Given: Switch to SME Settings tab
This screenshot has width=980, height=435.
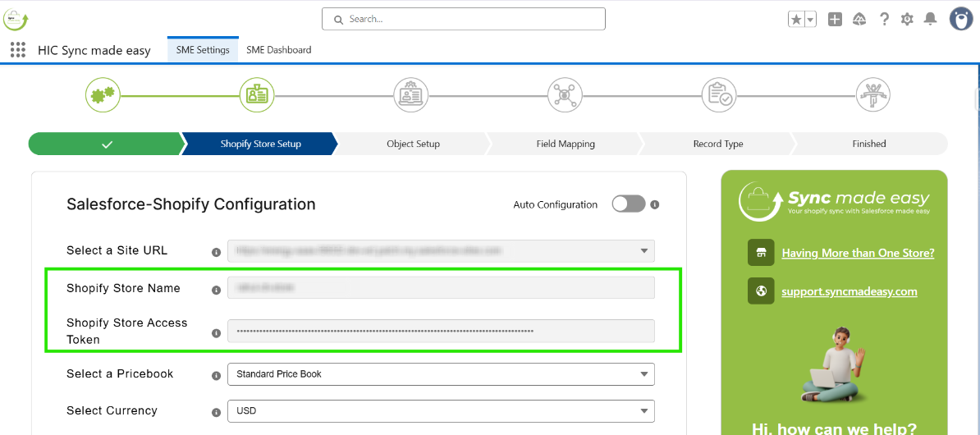Looking at the screenshot, I should (x=203, y=50).
